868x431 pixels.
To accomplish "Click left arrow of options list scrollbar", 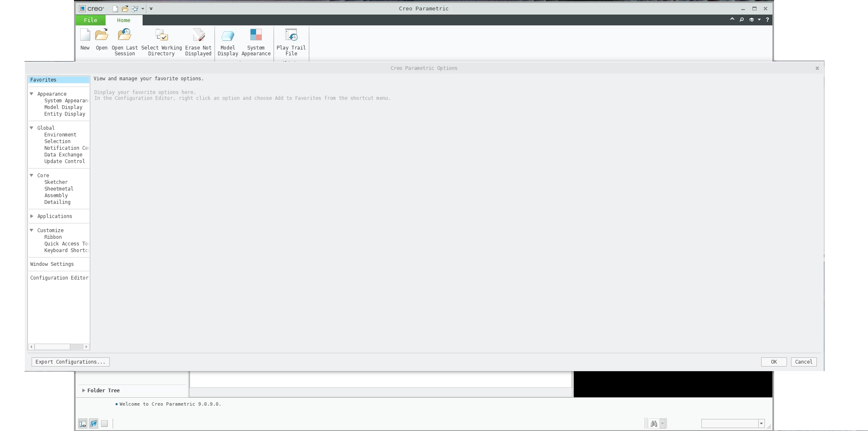I will pyautogui.click(x=32, y=347).
